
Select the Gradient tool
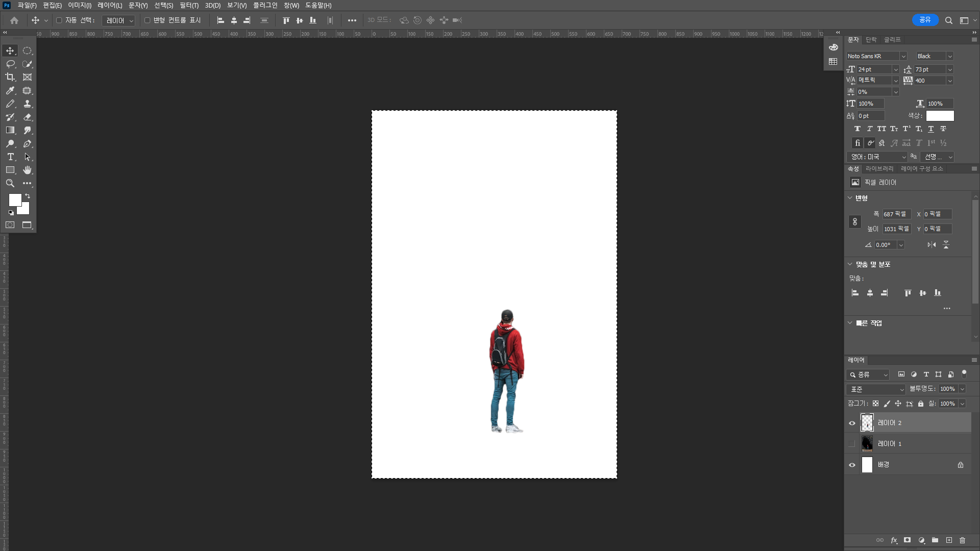10,130
